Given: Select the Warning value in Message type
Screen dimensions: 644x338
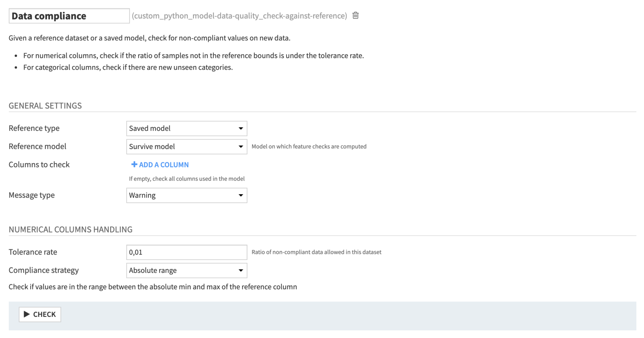Looking at the screenshot, I should tap(142, 195).
